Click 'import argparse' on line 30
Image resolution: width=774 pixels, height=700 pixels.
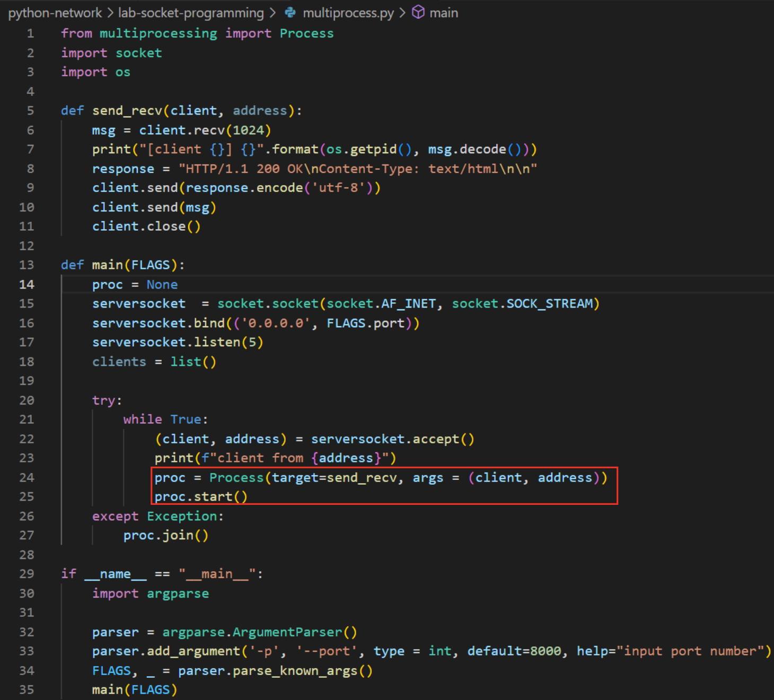coord(151,593)
